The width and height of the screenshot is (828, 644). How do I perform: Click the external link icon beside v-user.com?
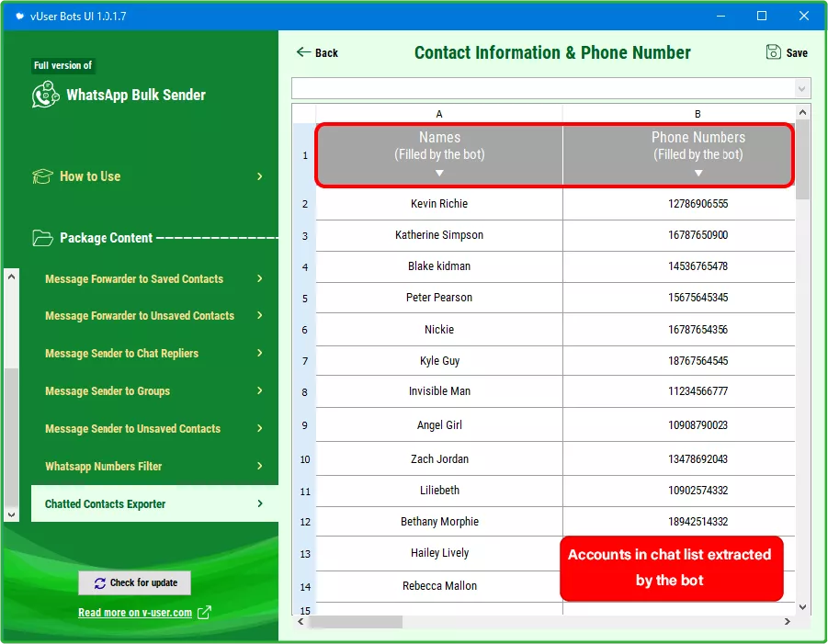click(x=204, y=613)
